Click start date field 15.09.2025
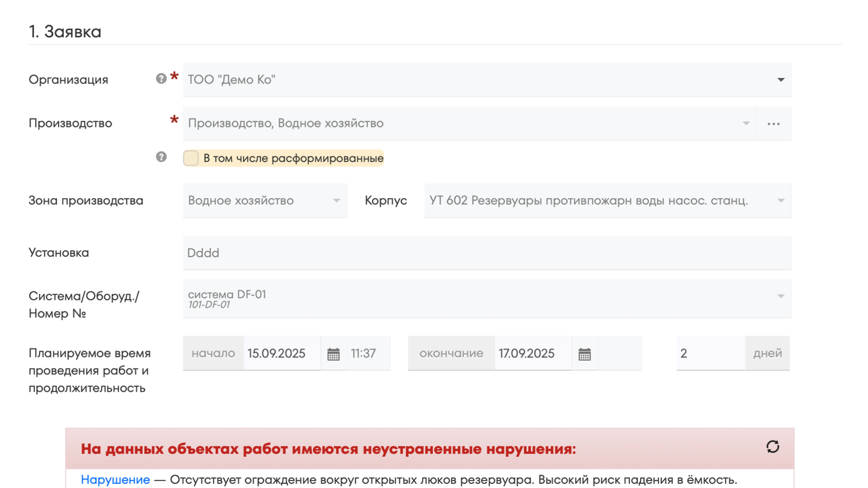 [281, 353]
